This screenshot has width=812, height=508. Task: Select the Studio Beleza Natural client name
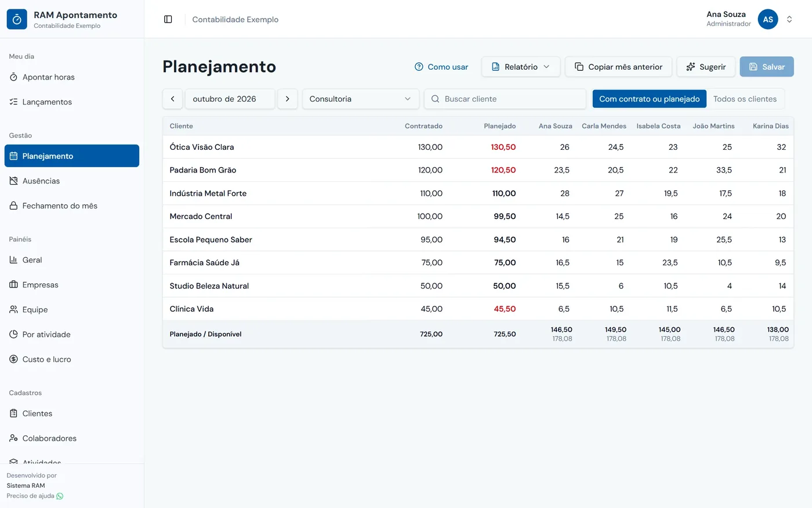(209, 286)
